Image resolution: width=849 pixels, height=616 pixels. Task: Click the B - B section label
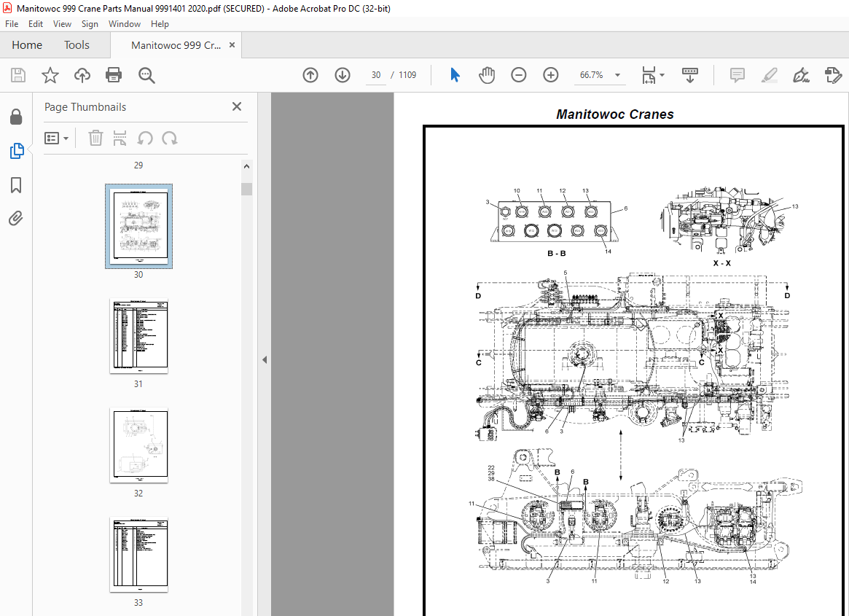[x=557, y=253]
